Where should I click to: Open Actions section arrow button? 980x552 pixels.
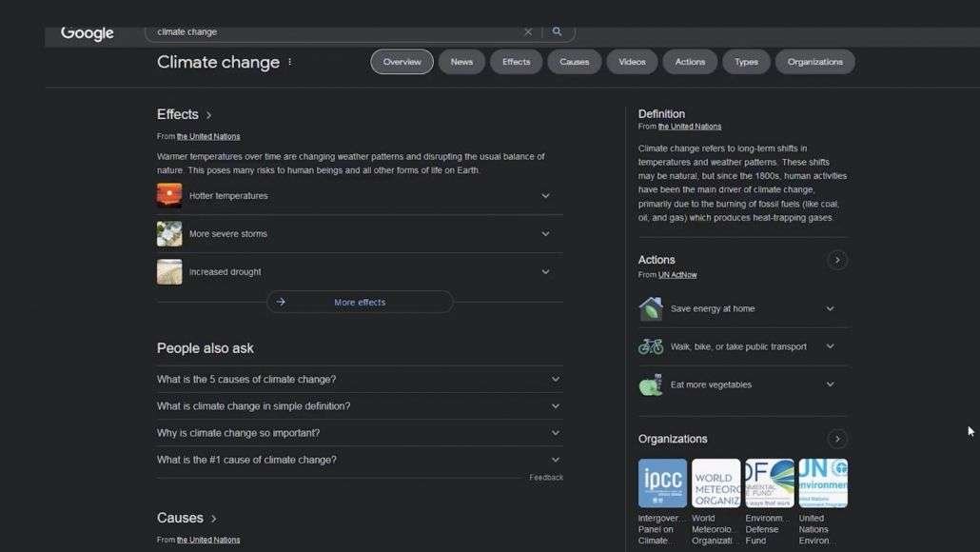point(837,260)
